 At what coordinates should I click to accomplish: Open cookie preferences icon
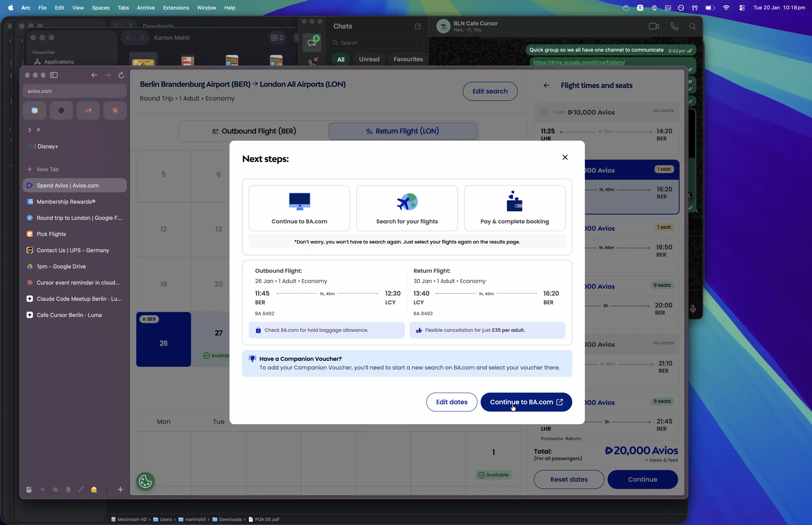pyautogui.click(x=145, y=482)
